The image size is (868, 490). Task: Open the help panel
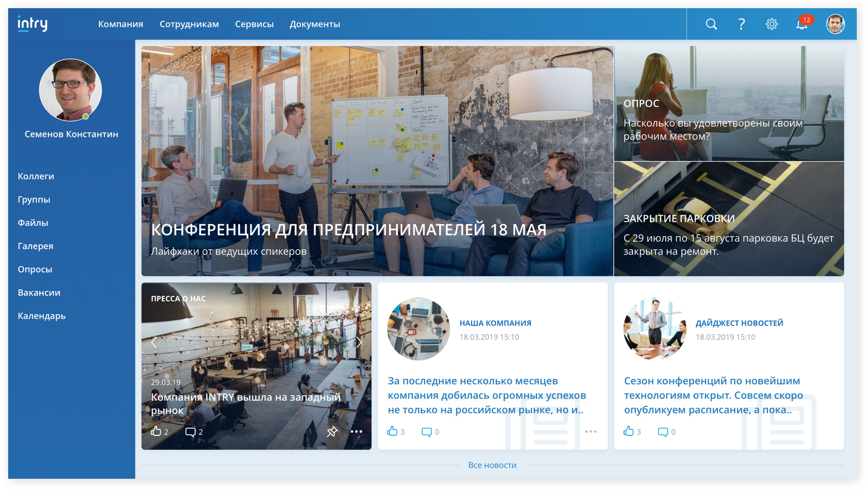pyautogui.click(x=741, y=24)
